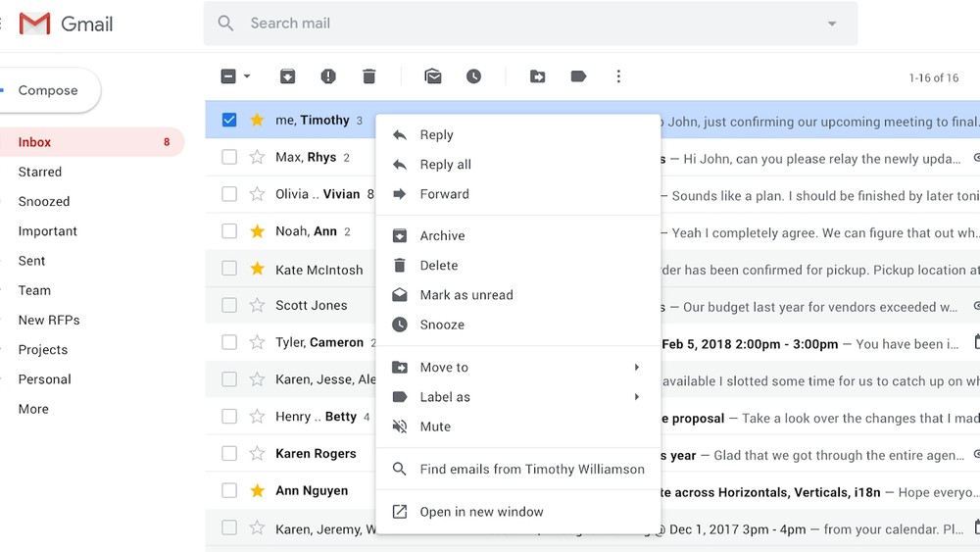Star the Scott Jones email
Image resolution: width=980 pixels, height=552 pixels.
pyautogui.click(x=257, y=305)
